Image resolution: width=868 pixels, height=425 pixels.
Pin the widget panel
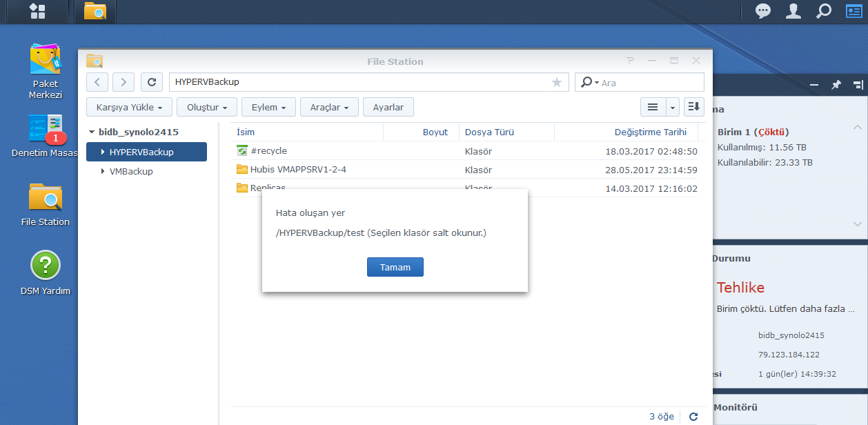pyautogui.click(x=836, y=85)
